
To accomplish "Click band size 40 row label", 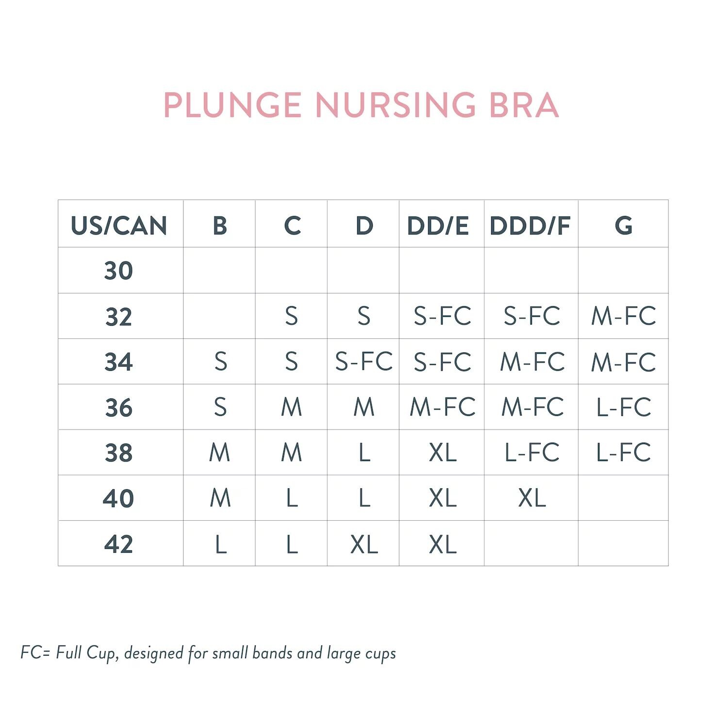I will (118, 498).
